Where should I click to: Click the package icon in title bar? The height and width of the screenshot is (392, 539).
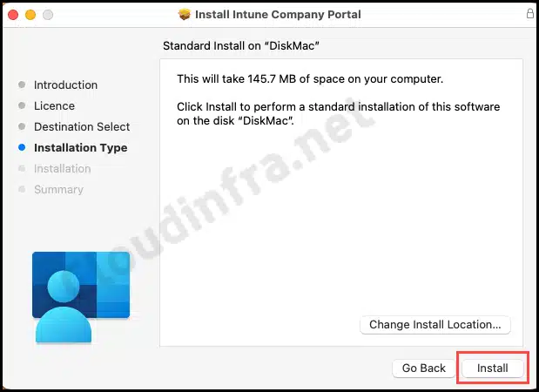(185, 15)
